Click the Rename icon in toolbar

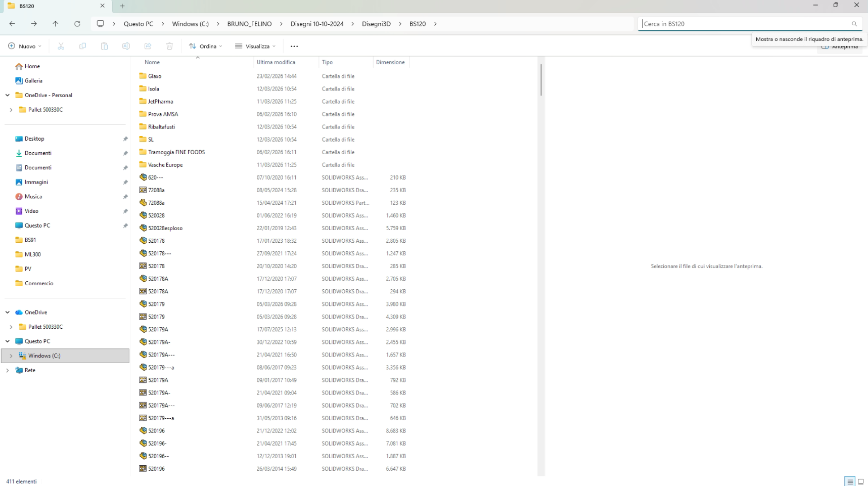pos(126,46)
